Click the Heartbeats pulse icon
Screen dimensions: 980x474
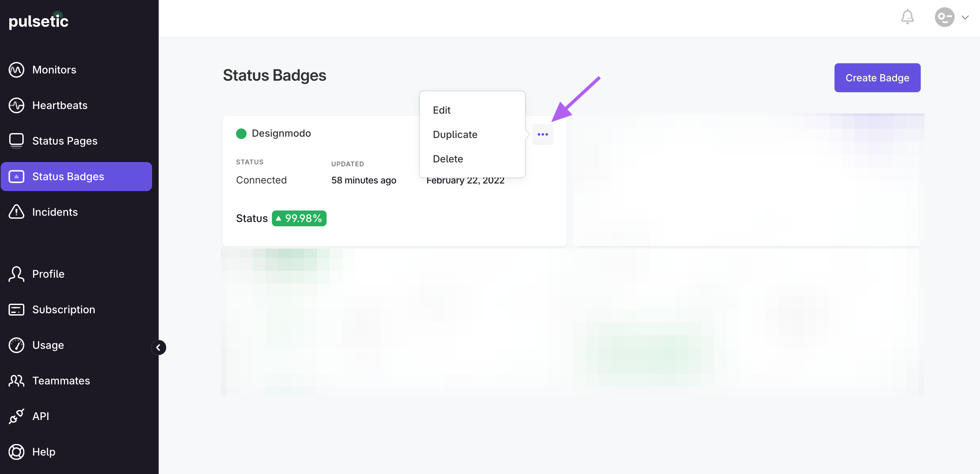(x=16, y=105)
